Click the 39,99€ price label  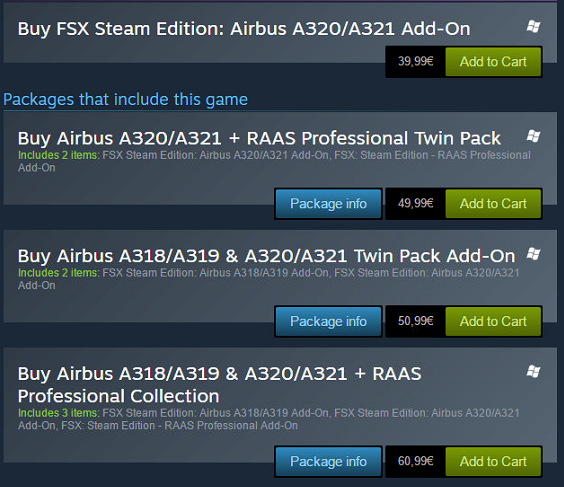tap(415, 62)
